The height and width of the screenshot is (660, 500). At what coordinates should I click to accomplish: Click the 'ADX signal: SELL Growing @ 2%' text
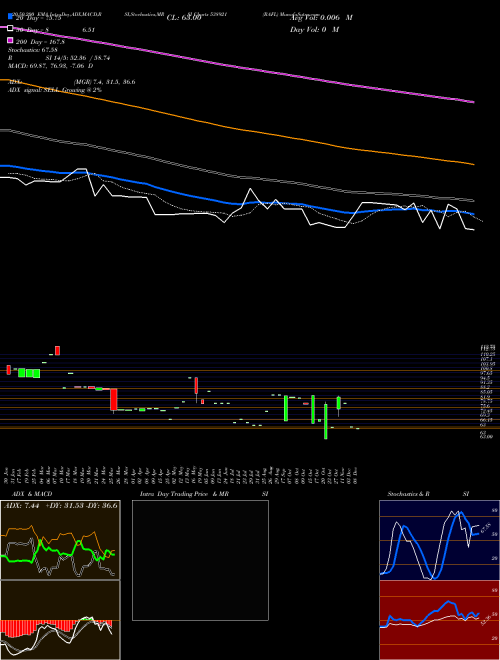[x=55, y=90]
